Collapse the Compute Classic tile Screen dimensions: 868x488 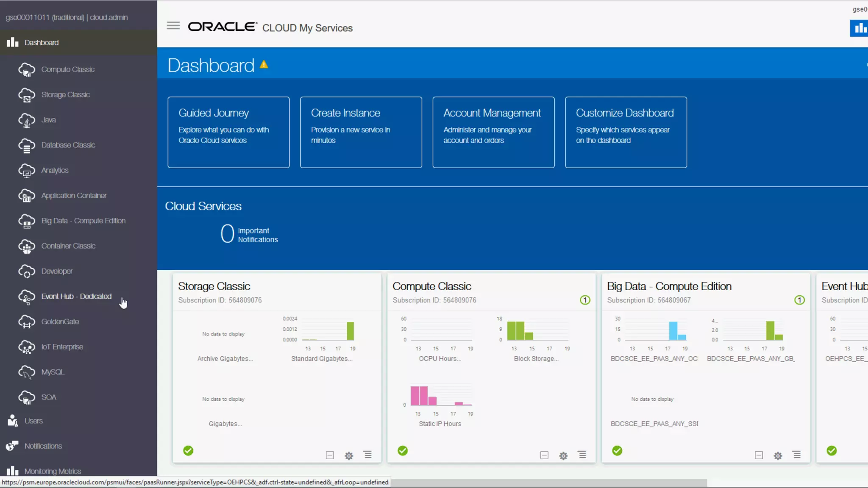click(544, 455)
